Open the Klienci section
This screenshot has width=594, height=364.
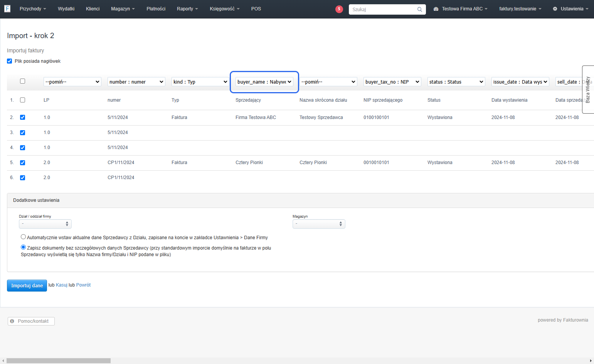pos(93,9)
